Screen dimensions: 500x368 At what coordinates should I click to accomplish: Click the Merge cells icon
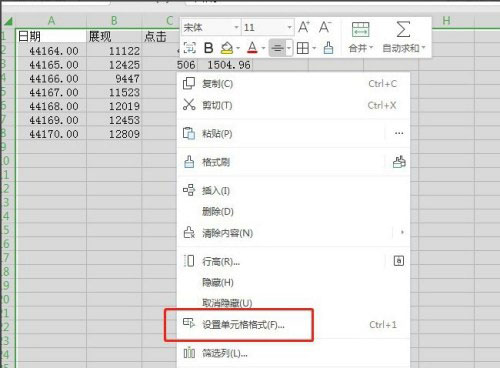point(360,37)
